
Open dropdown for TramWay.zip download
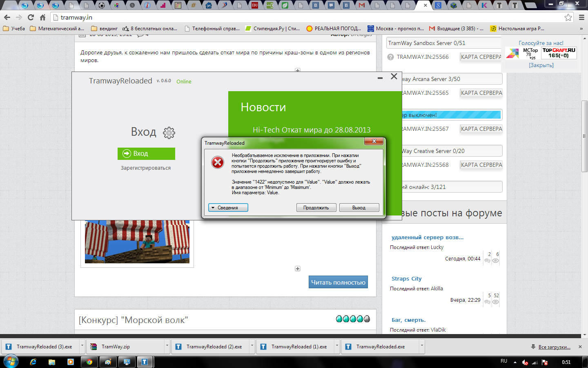[x=167, y=346]
